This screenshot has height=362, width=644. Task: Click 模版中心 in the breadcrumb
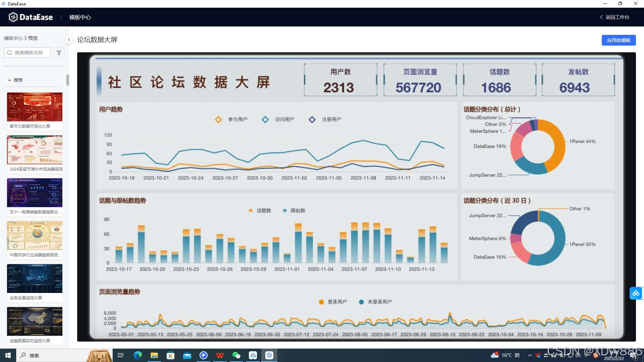click(13, 38)
